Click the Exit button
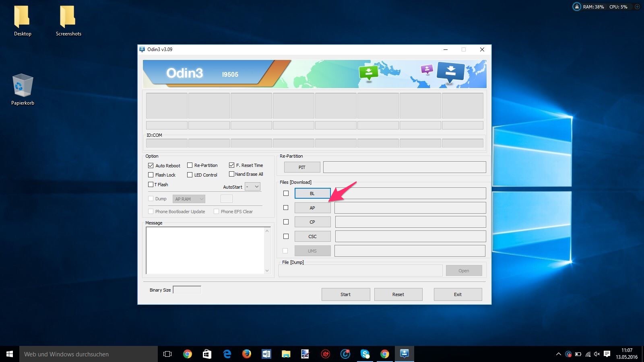This screenshot has height=362, width=644. coord(458,294)
